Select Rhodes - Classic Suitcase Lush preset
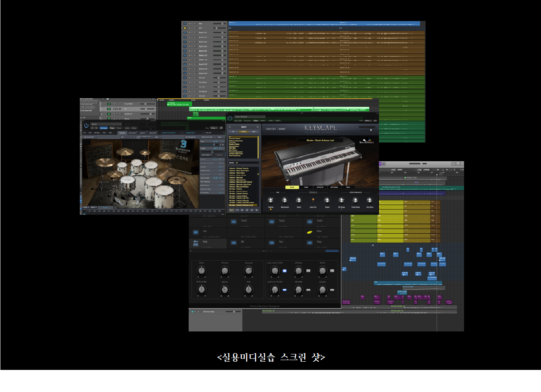 pos(243,205)
